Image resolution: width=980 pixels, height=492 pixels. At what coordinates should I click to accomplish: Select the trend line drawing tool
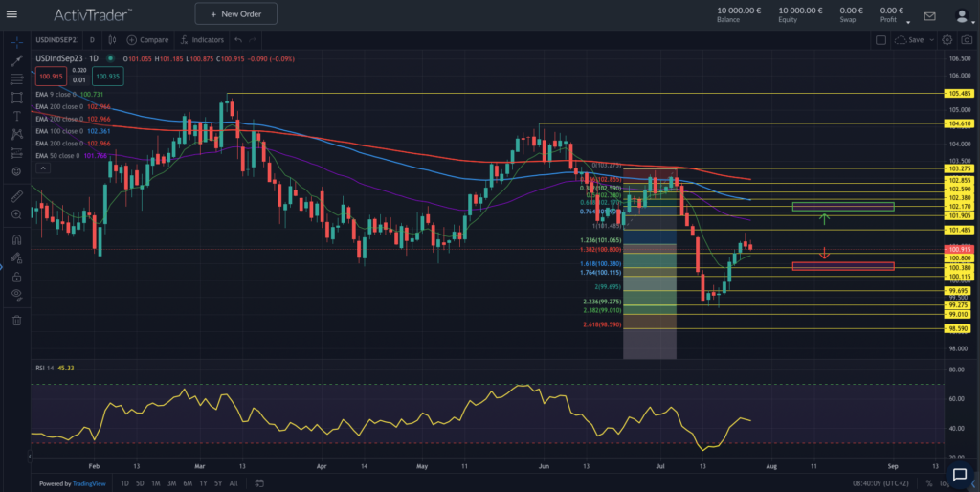pyautogui.click(x=17, y=60)
